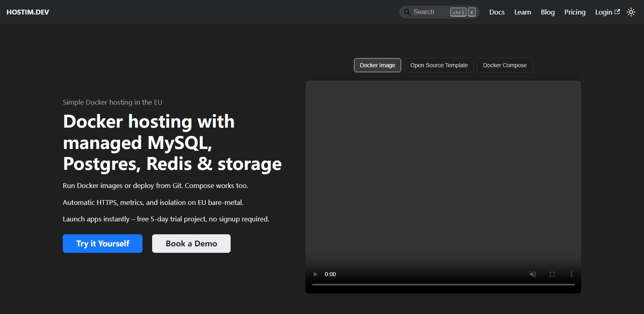Open the Docs page in navigation
This screenshot has width=644, height=314.
tap(497, 12)
